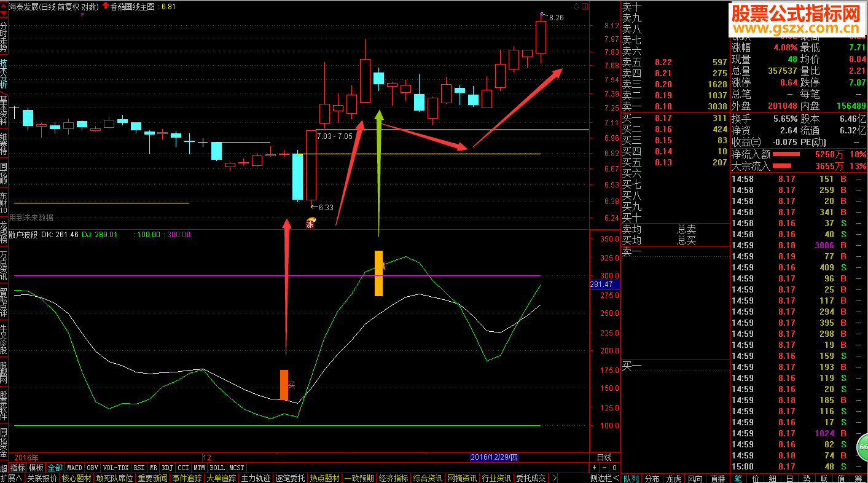Screen dimensions: 868x483
Task: Click the 281.47 value label on axis
Action: click(x=604, y=285)
